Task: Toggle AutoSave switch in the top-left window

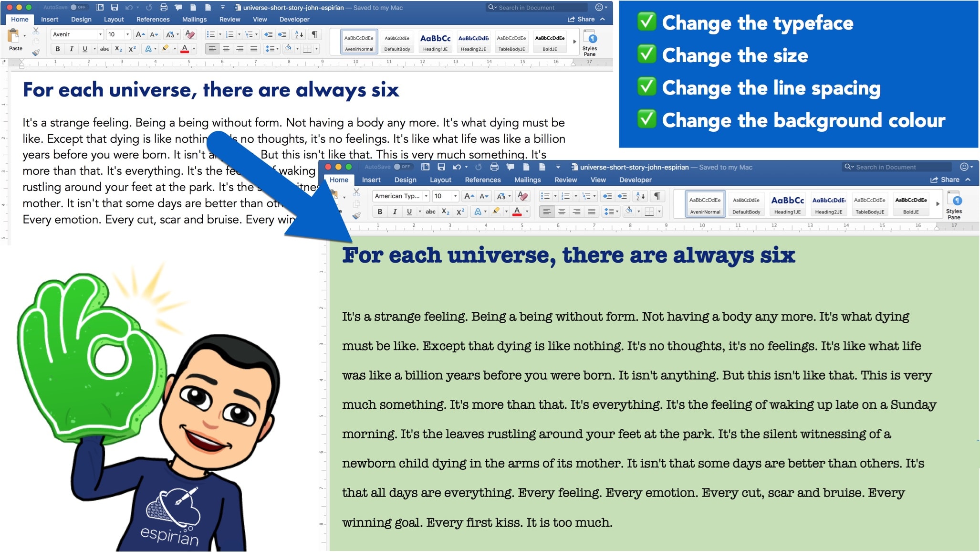Action: [79, 8]
